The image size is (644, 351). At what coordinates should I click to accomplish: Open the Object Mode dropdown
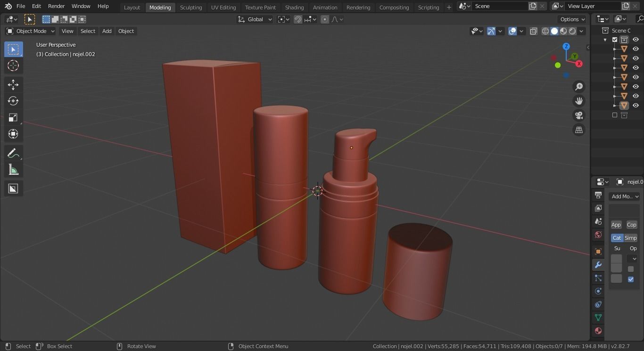[x=30, y=31]
